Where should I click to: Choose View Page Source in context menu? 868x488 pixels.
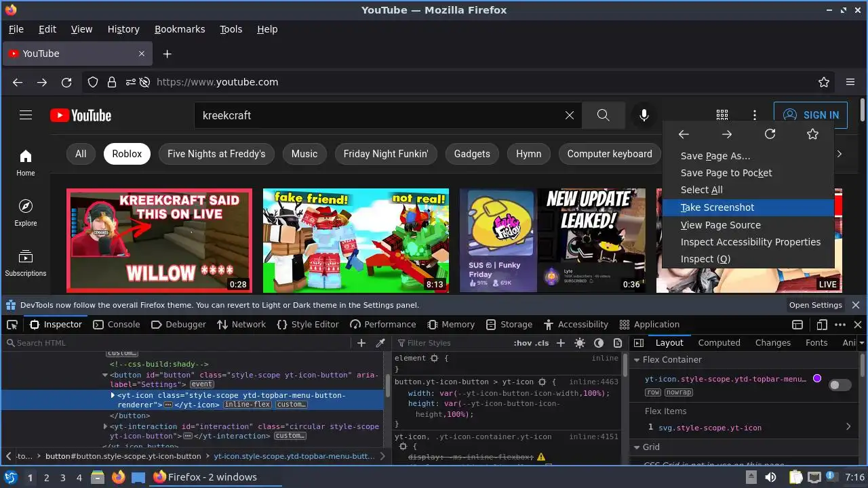coord(749,225)
